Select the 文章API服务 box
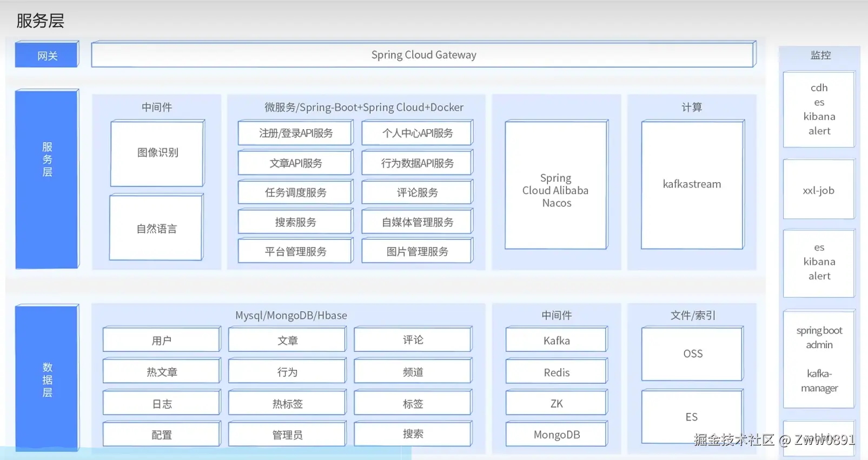This screenshot has height=460, width=868. pos(295,163)
